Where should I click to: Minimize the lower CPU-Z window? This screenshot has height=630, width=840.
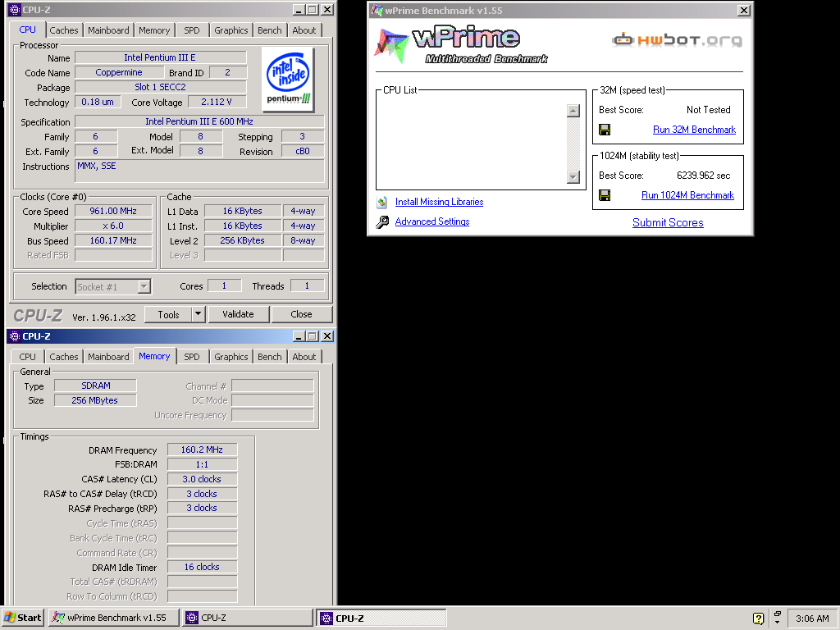tap(299, 336)
